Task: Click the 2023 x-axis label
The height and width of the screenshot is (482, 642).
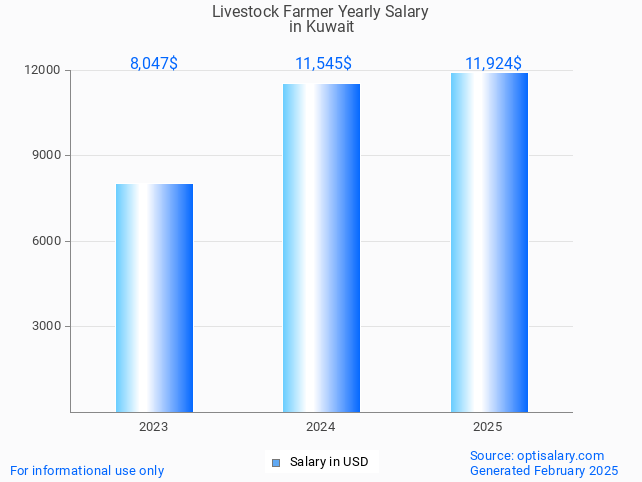Action: [x=154, y=426]
